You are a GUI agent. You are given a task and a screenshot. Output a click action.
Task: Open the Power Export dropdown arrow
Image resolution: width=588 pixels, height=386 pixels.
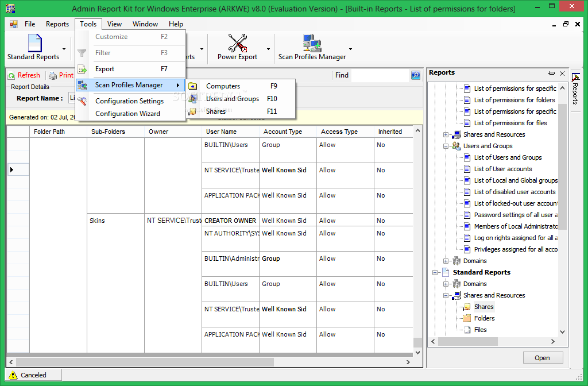[268, 49]
